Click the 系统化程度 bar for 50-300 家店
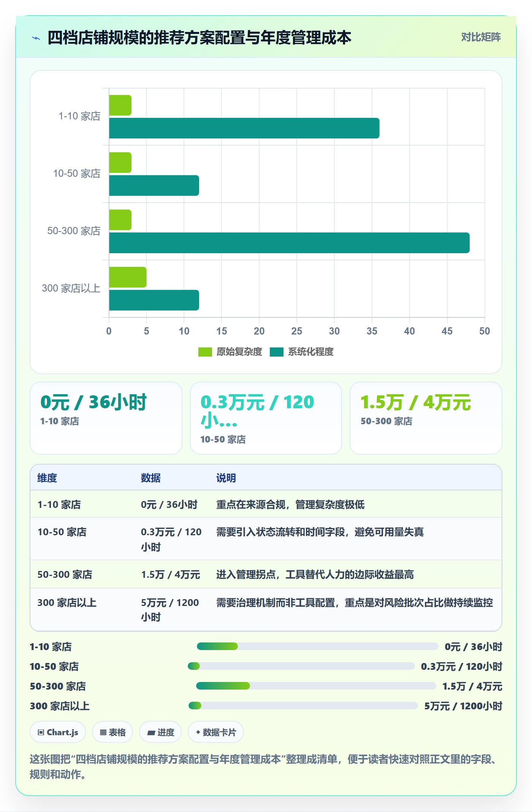 289,243
